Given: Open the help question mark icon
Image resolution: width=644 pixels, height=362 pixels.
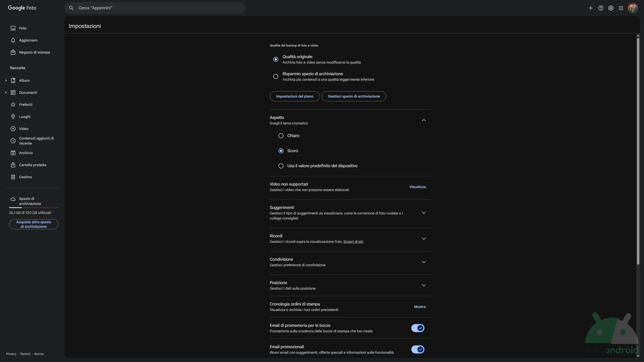Looking at the screenshot, I should click(601, 8).
